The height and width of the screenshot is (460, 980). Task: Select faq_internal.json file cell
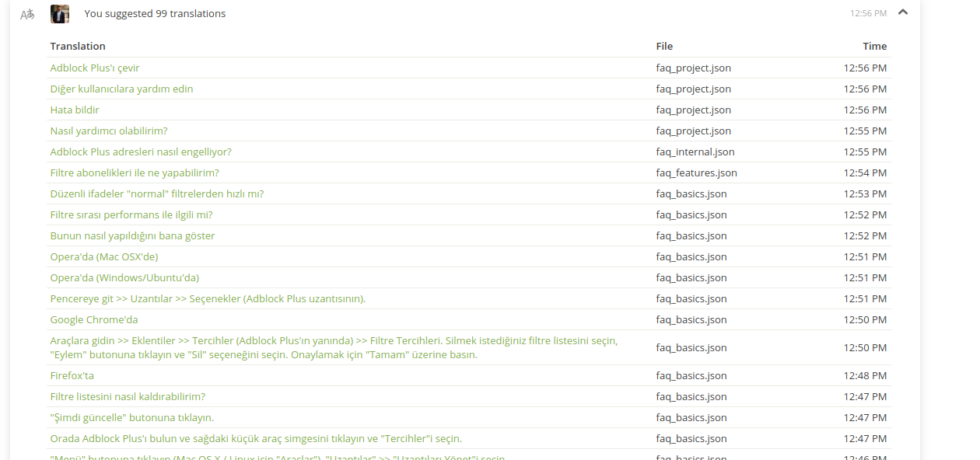coord(695,152)
